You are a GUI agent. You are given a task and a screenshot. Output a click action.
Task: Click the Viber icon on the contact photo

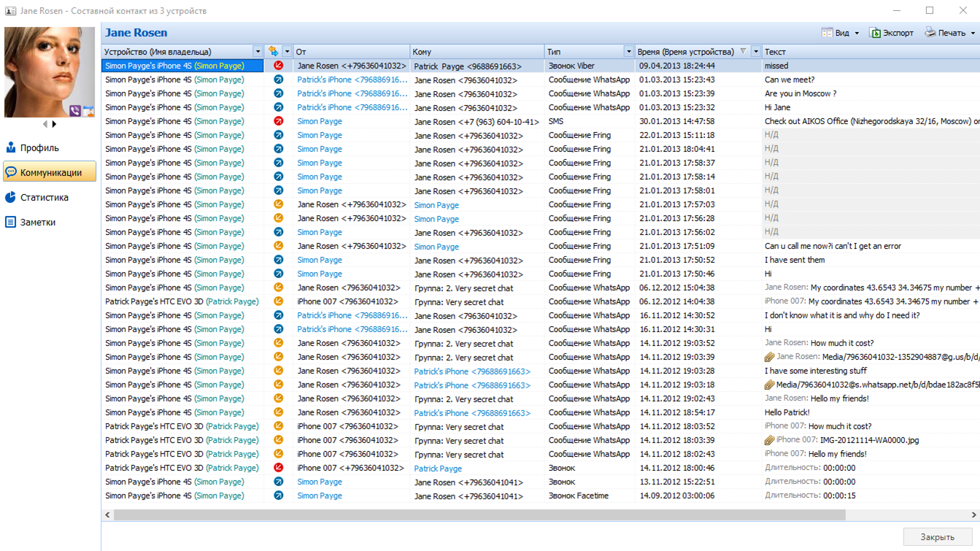(x=75, y=111)
